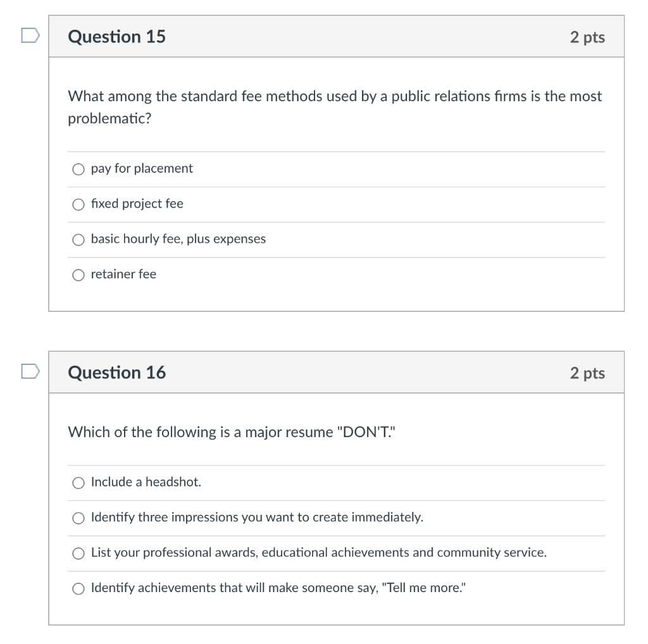
Task: Select List your professional awards answer
Action: pos(78,553)
